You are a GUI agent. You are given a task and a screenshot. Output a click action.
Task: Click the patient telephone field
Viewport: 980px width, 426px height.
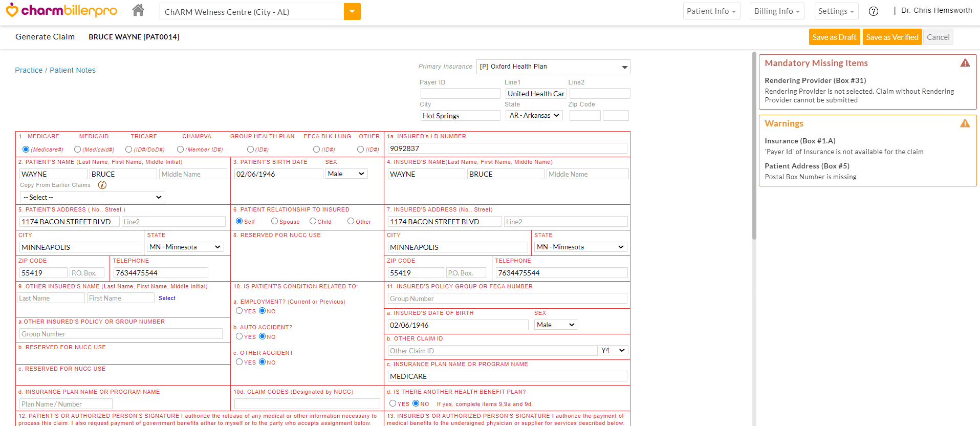tap(161, 273)
